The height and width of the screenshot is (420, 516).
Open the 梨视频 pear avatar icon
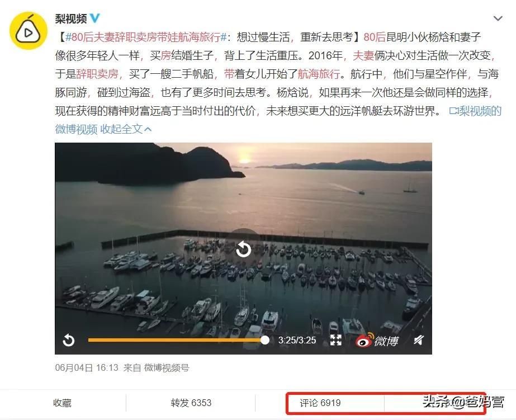click(x=29, y=31)
